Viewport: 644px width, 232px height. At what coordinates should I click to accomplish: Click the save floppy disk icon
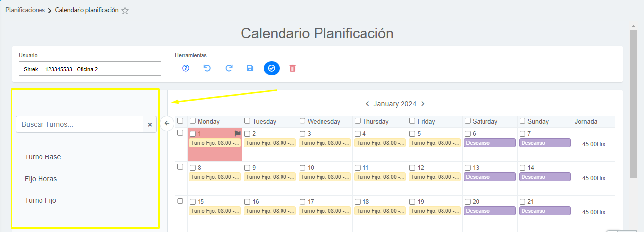point(250,68)
